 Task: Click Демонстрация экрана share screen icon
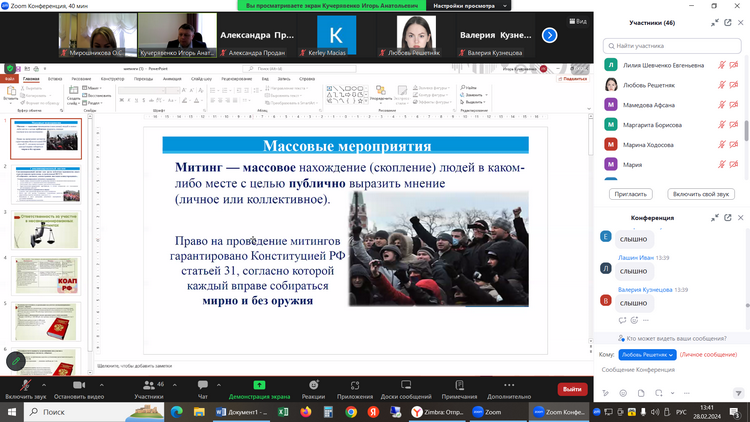click(x=259, y=385)
